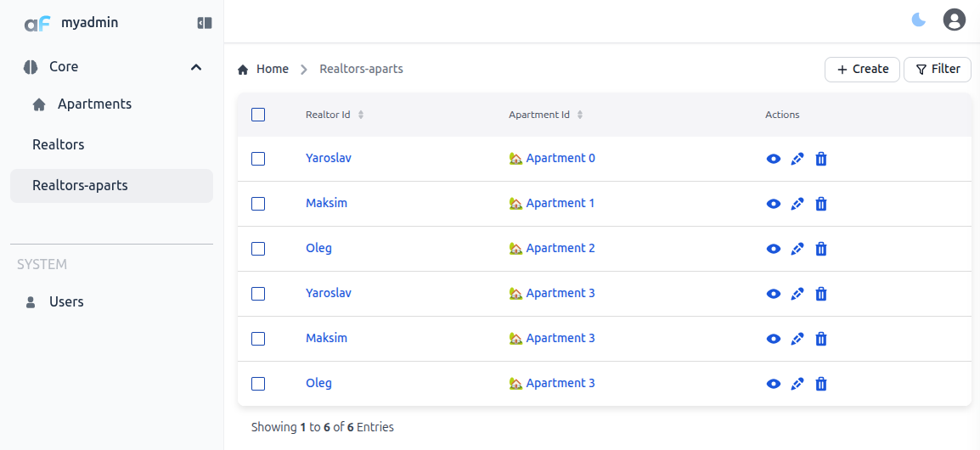
Task: Select the checkbox for the Apartment 2 row
Action: pyautogui.click(x=258, y=249)
